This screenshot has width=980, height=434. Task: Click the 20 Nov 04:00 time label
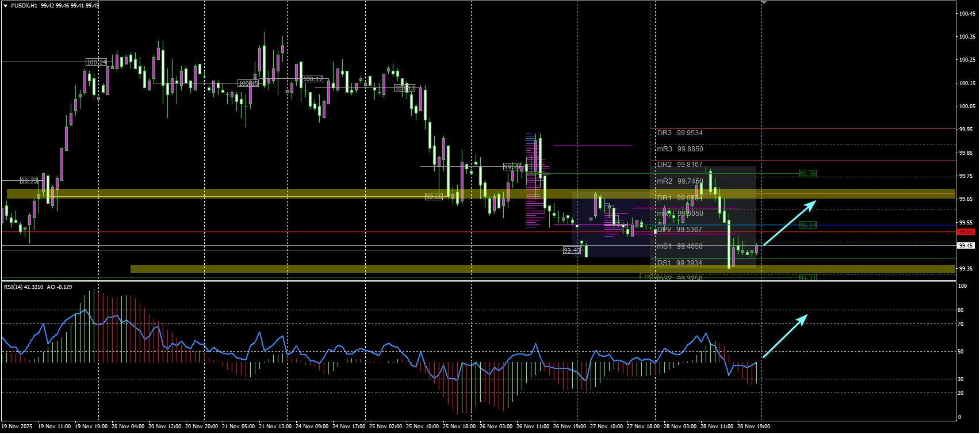128,427
